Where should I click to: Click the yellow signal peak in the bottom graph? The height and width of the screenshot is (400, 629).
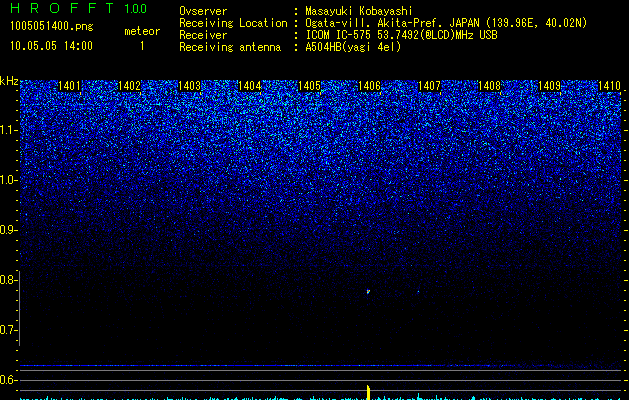click(368, 392)
